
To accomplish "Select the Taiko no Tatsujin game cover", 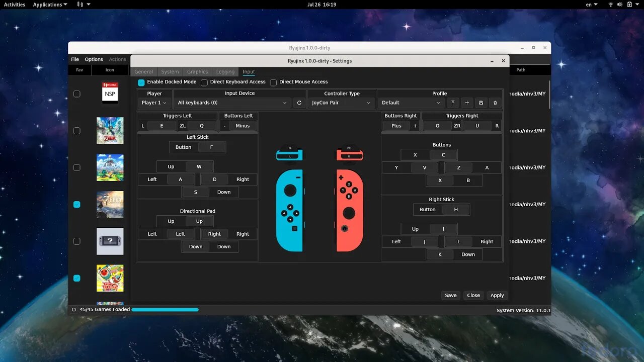I will click(x=110, y=278).
